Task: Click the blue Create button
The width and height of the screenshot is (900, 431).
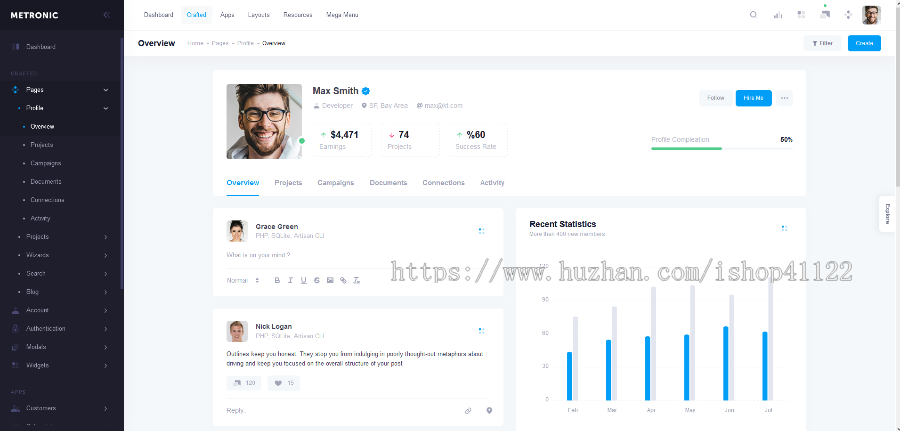Action: [x=864, y=43]
